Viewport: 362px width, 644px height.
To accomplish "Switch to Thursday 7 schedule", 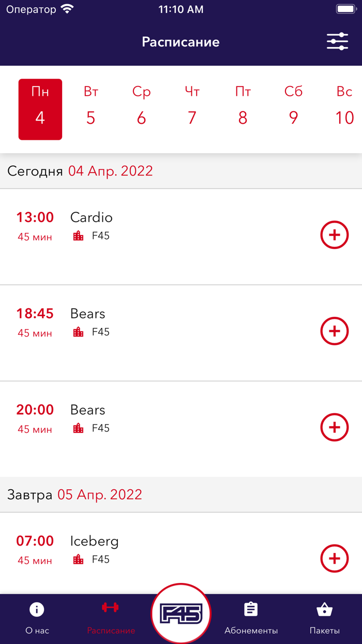I will [192, 109].
